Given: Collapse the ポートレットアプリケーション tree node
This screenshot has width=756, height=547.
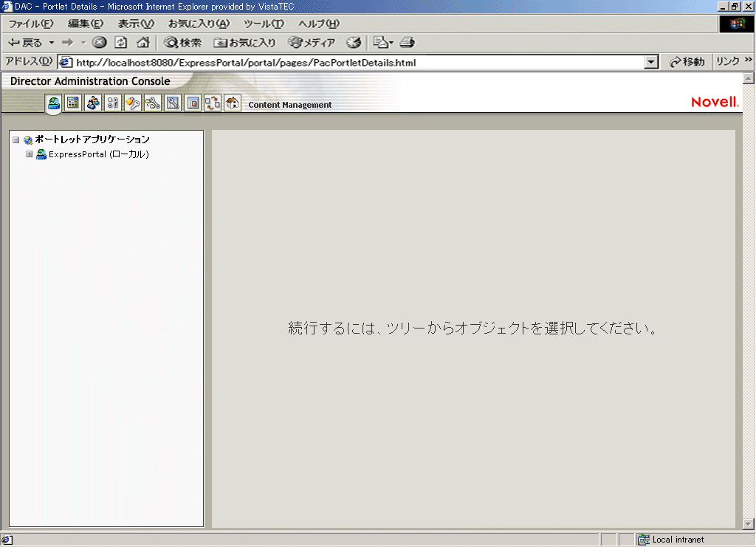Looking at the screenshot, I should [x=16, y=140].
